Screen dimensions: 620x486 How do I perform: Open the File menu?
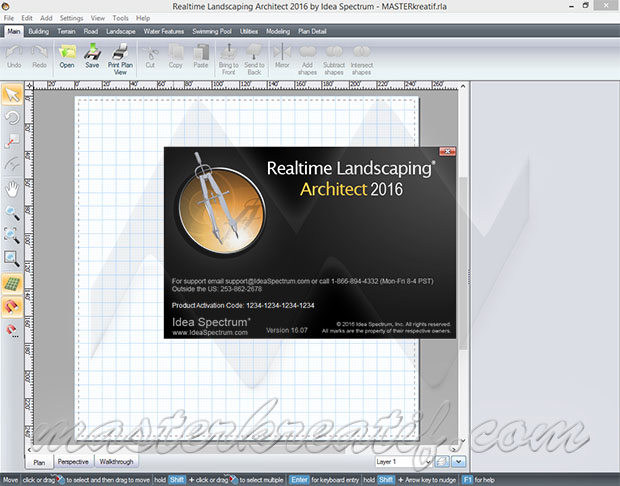(9, 18)
